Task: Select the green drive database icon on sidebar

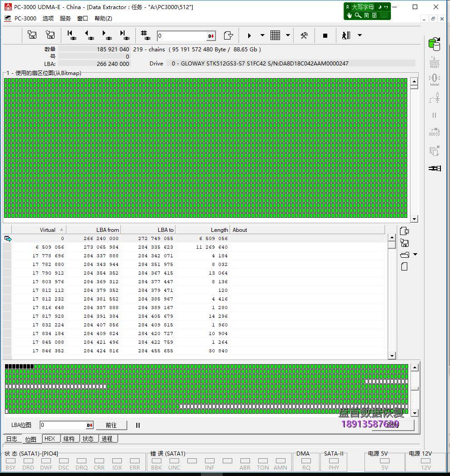Action: click(433, 44)
